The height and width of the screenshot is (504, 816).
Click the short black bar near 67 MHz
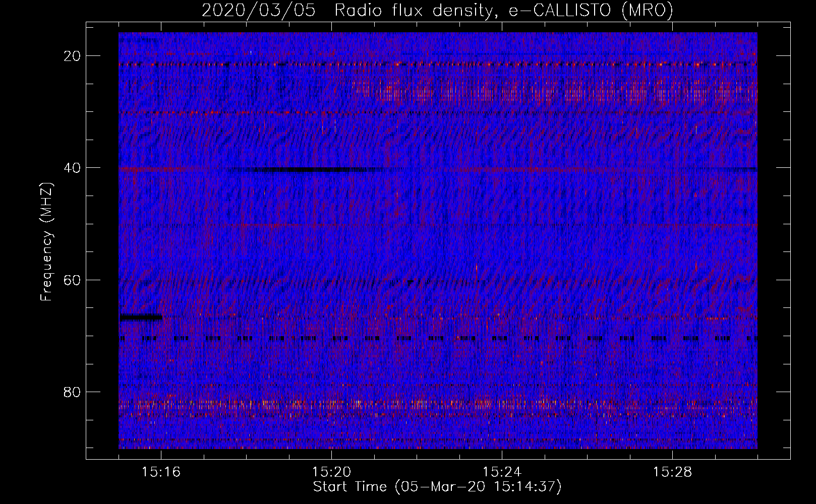pos(141,317)
